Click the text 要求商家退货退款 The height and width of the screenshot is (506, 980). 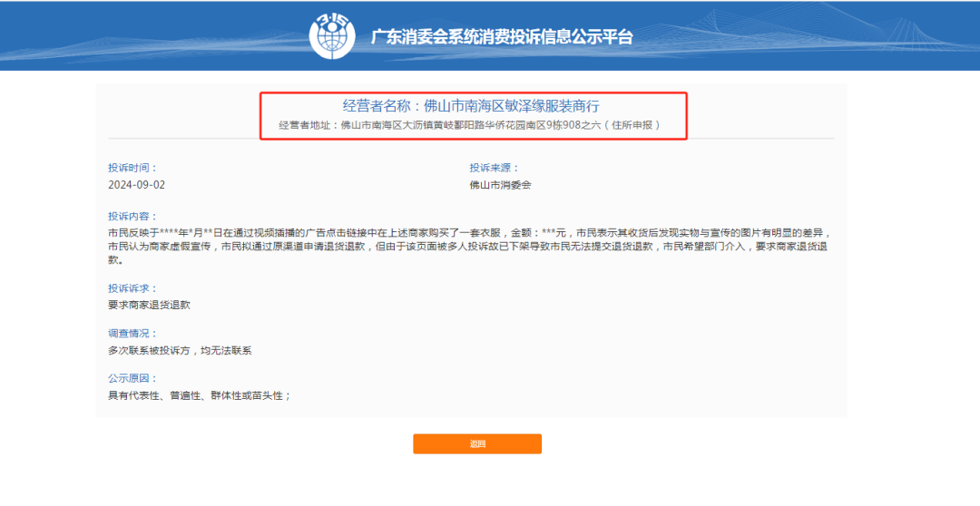pyautogui.click(x=149, y=306)
